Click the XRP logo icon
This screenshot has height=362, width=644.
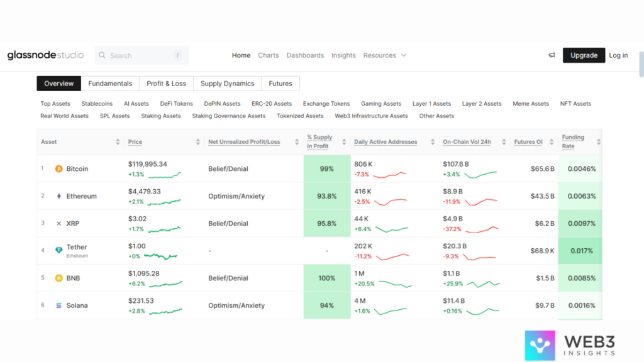[58, 223]
